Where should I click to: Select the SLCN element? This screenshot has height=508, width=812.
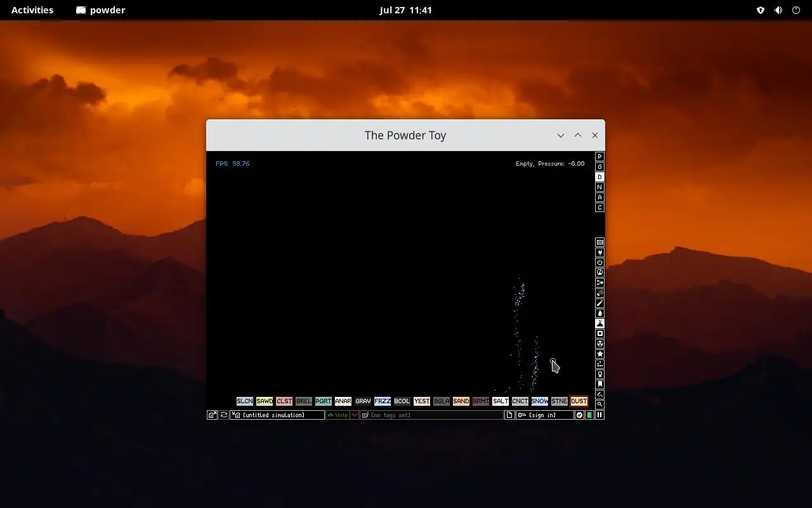pos(245,401)
